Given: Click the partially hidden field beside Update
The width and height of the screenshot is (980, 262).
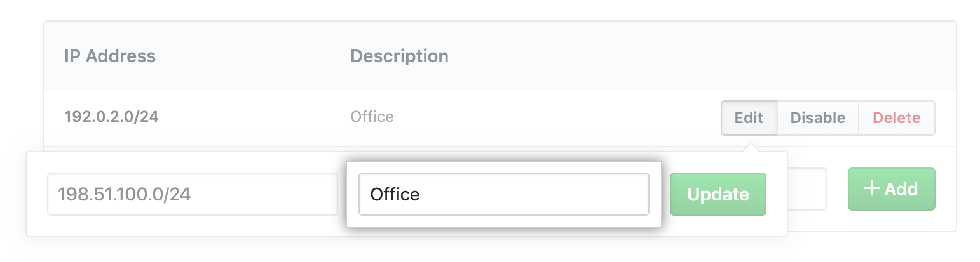Looking at the screenshot, I should click(x=806, y=189).
